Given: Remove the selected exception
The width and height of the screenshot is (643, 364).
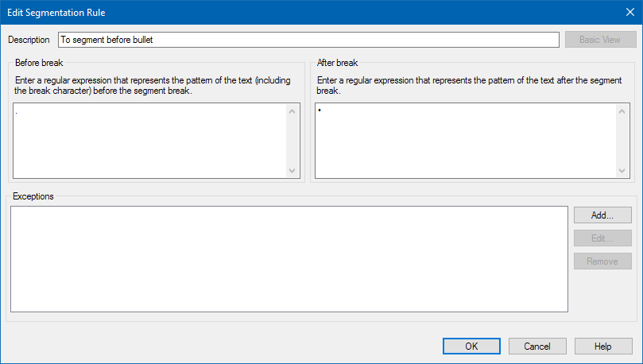Looking at the screenshot, I should 602,261.
